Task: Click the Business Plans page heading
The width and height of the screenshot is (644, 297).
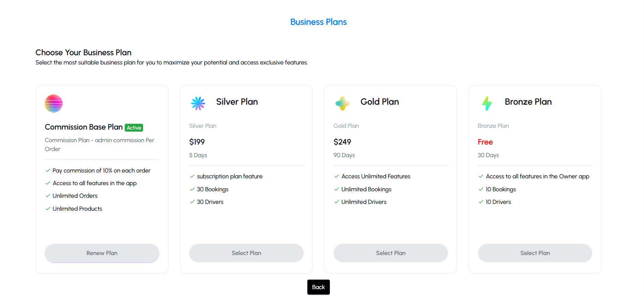Action: click(x=318, y=22)
